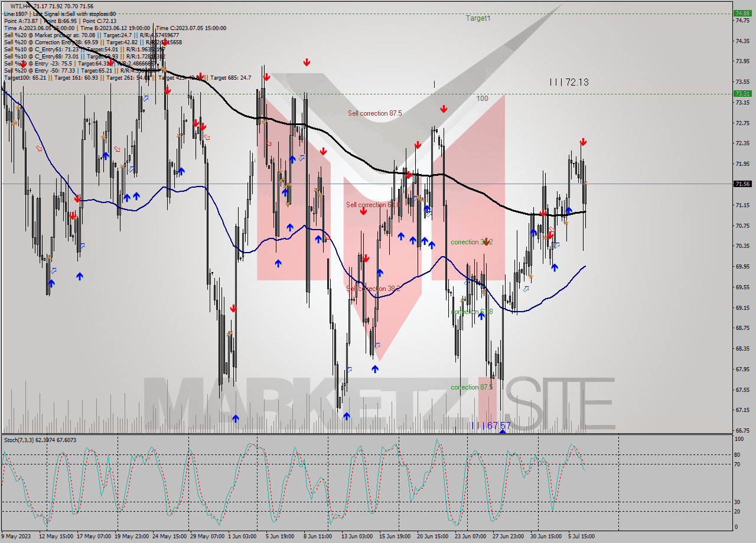Click the '19 May 23:00' date label
The height and width of the screenshot is (543, 756).
click(132, 536)
